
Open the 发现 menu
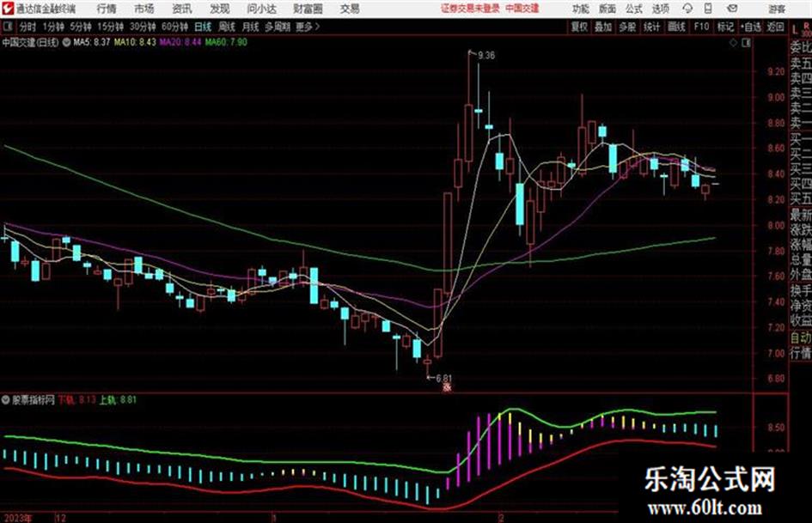(x=220, y=9)
